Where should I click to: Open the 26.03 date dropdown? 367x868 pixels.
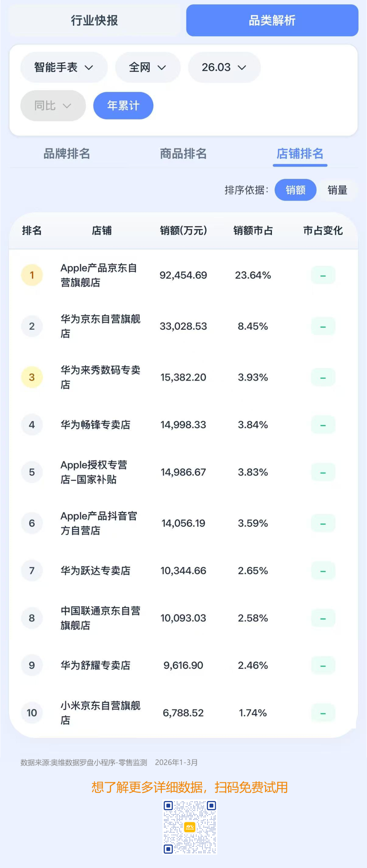[224, 67]
